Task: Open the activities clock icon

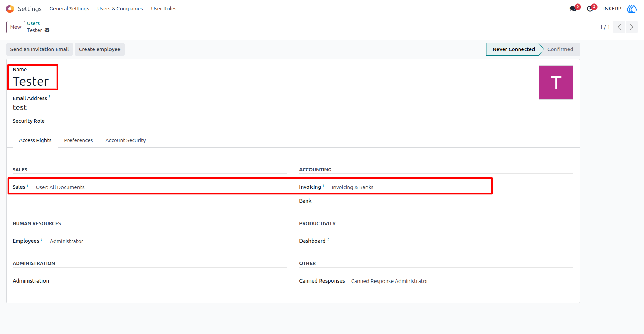Action: pos(590,9)
